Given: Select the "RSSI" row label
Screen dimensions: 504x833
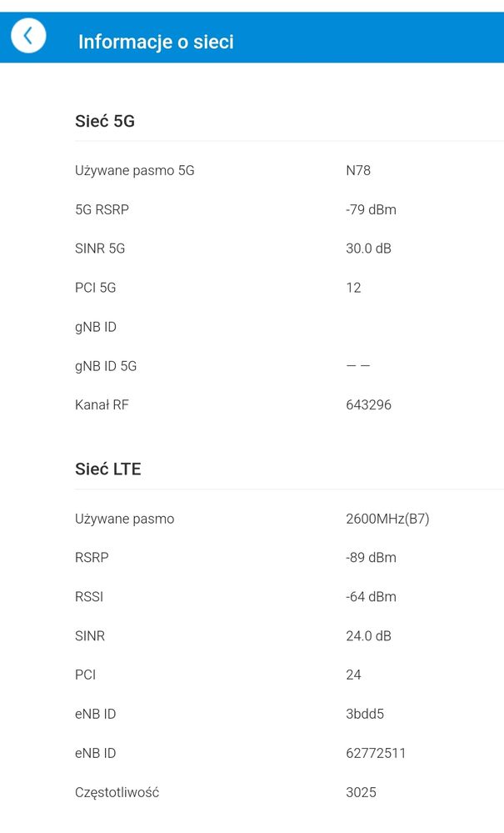Looking at the screenshot, I should (89, 597).
